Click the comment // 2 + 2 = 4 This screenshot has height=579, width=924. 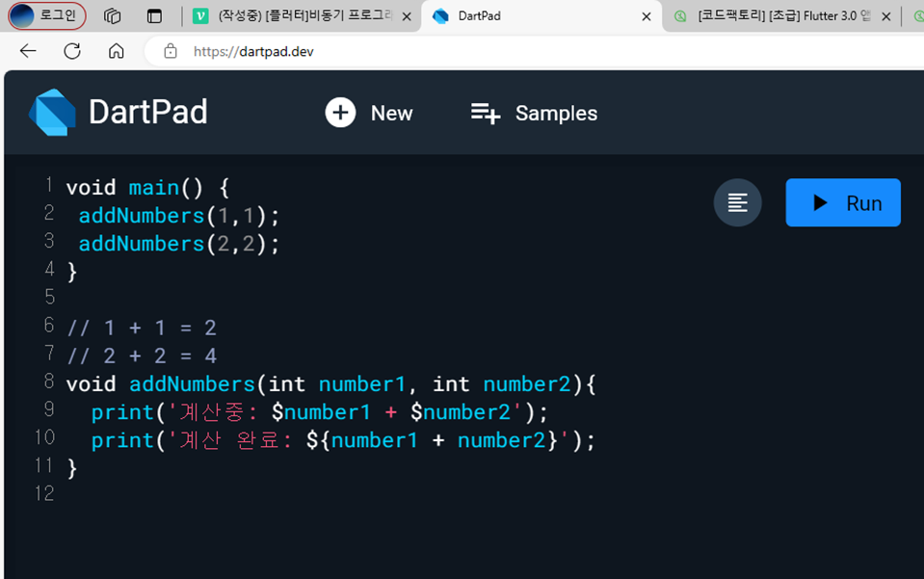point(142,355)
